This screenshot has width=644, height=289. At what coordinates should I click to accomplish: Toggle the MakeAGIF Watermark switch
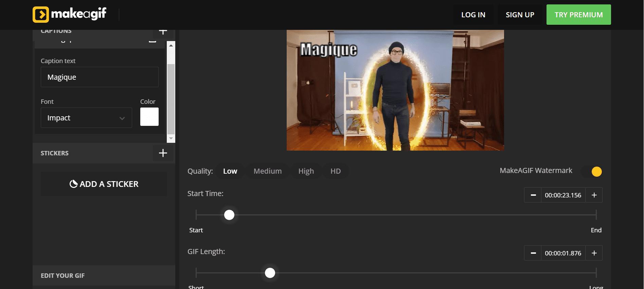click(x=592, y=171)
